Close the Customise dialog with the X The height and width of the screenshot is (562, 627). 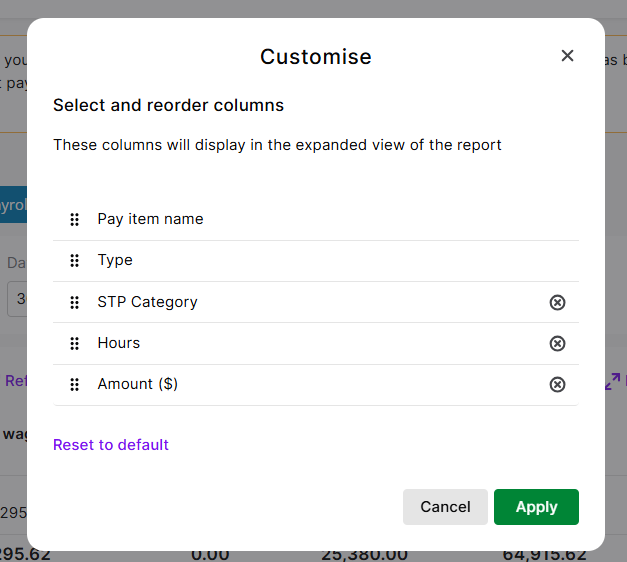point(567,56)
